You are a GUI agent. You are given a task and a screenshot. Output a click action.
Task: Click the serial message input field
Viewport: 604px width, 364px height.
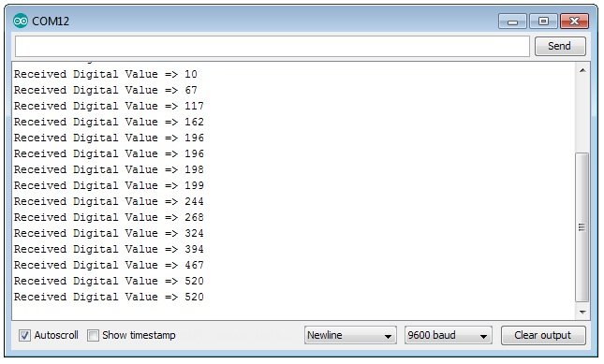pos(273,46)
